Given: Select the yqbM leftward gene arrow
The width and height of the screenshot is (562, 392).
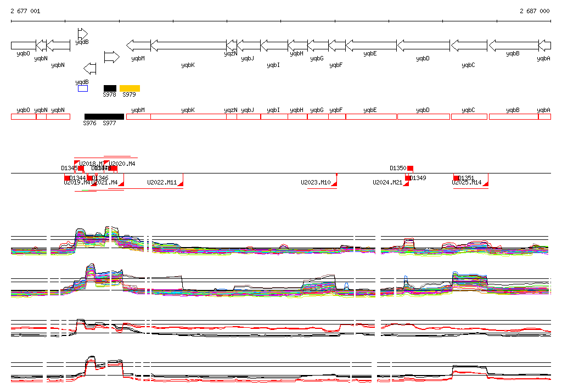Looking at the screenshot, I should (x=139, y=46).
